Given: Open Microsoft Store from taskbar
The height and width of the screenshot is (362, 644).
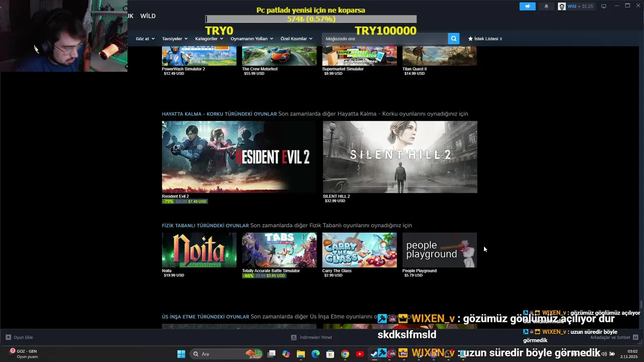Looking at the screenshot, I should point(330,354).
